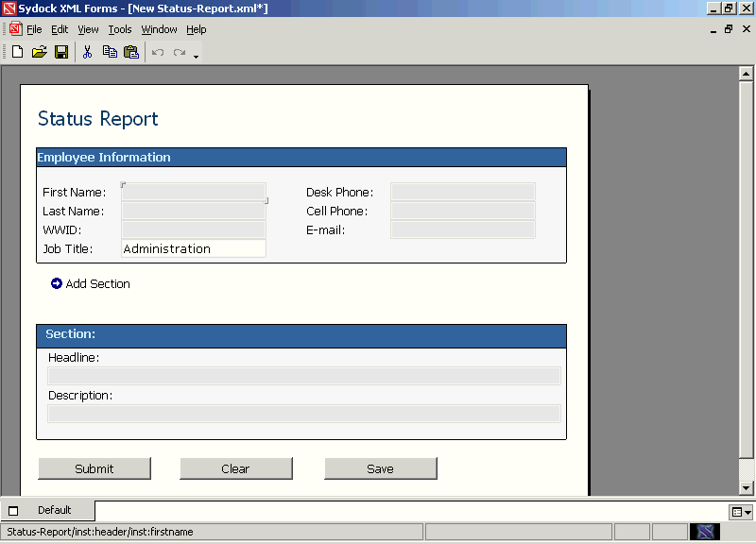Click the vertical scrollbar up arrow
The width and height of the screenshot is (756, 544).
pos(746,74)
